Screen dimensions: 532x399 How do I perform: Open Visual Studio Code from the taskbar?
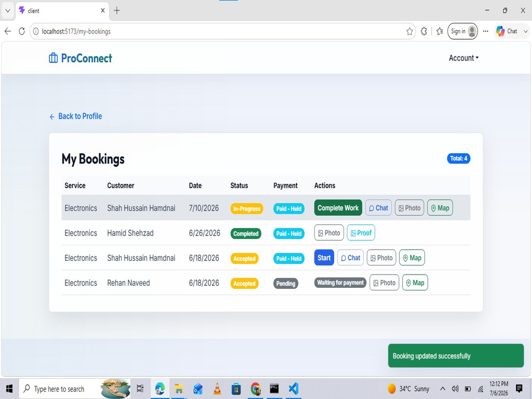coord(294,389)
